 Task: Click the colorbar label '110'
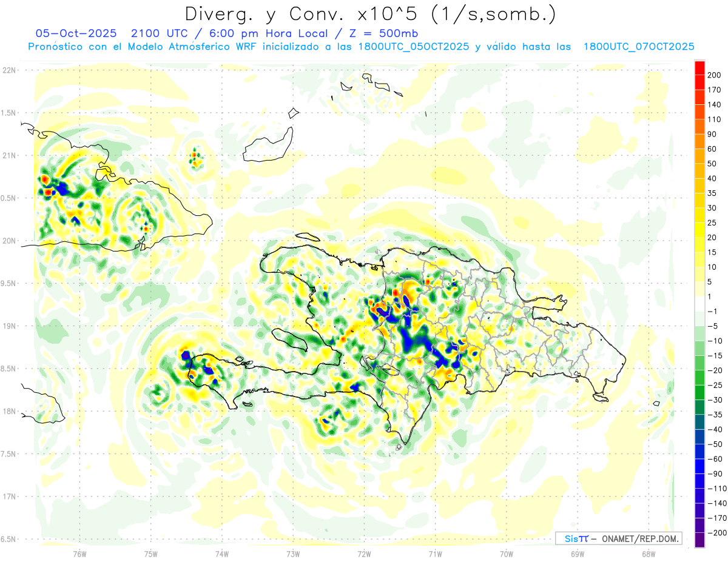(x=715, y=119)
